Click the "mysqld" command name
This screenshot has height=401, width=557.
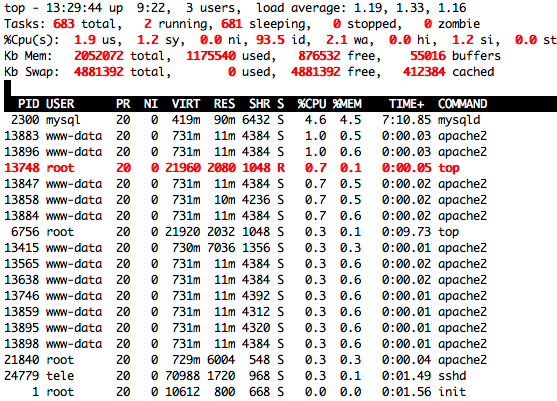(459, 120)
